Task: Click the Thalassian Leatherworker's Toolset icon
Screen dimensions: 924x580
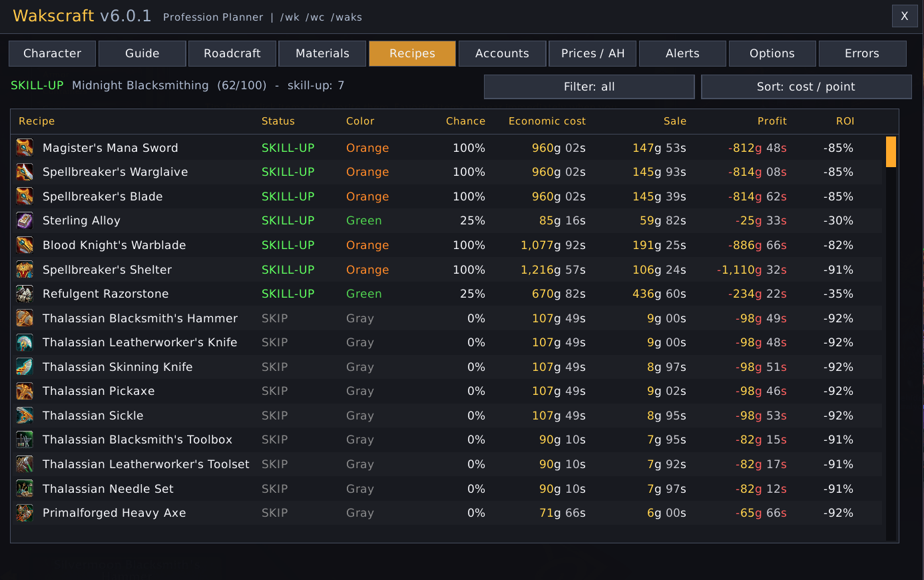Action: coord(25,464)
